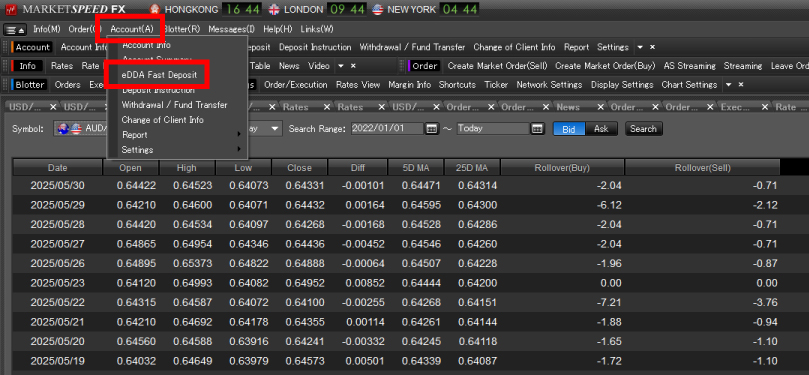The width and height of the screenshot is (809, 375).
Task: Click Margin Info in the Blotter toolbar
Action: tap(410, 85)
